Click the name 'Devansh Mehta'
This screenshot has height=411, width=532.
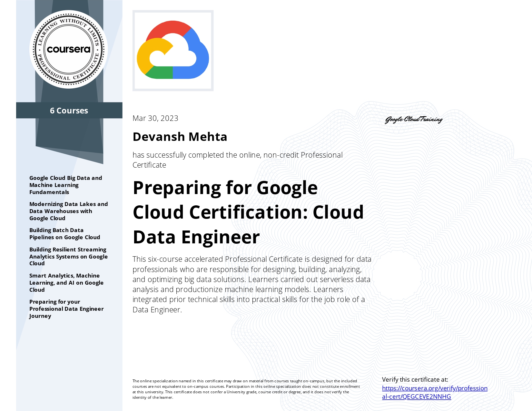[180, 137]
